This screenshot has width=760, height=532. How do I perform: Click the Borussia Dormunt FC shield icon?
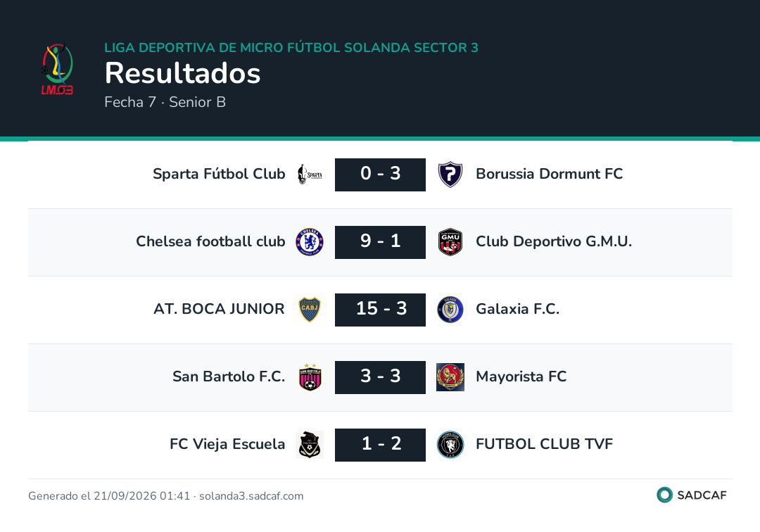pyautogui.click(x=450, y=175)
